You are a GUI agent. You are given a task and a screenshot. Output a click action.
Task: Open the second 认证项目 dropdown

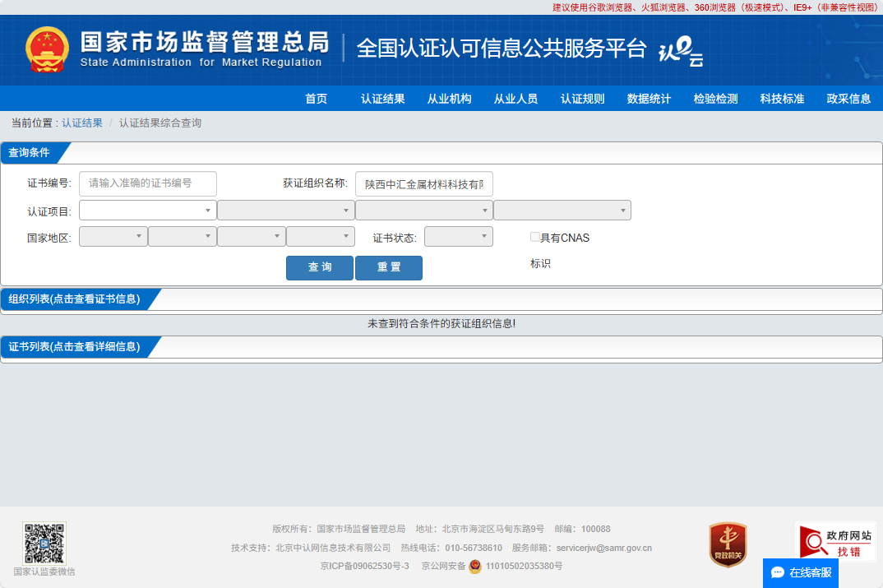coord(286,210)
